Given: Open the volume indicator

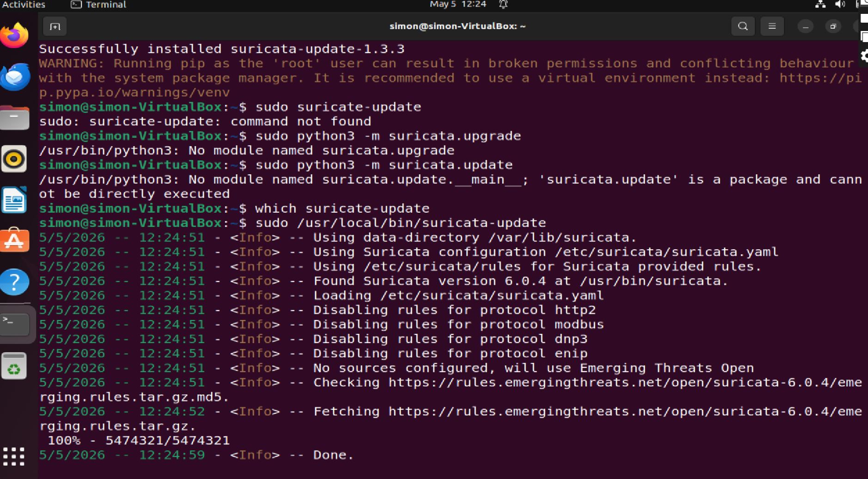Looking at the screenshot, I should (840, 5).
